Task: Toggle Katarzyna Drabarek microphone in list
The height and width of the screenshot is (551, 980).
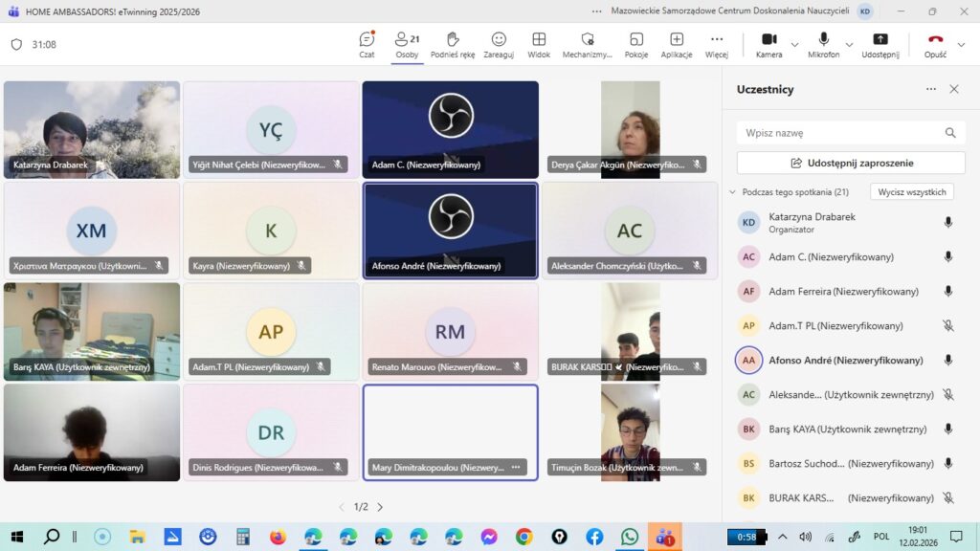Action: (x=948, y=222)
